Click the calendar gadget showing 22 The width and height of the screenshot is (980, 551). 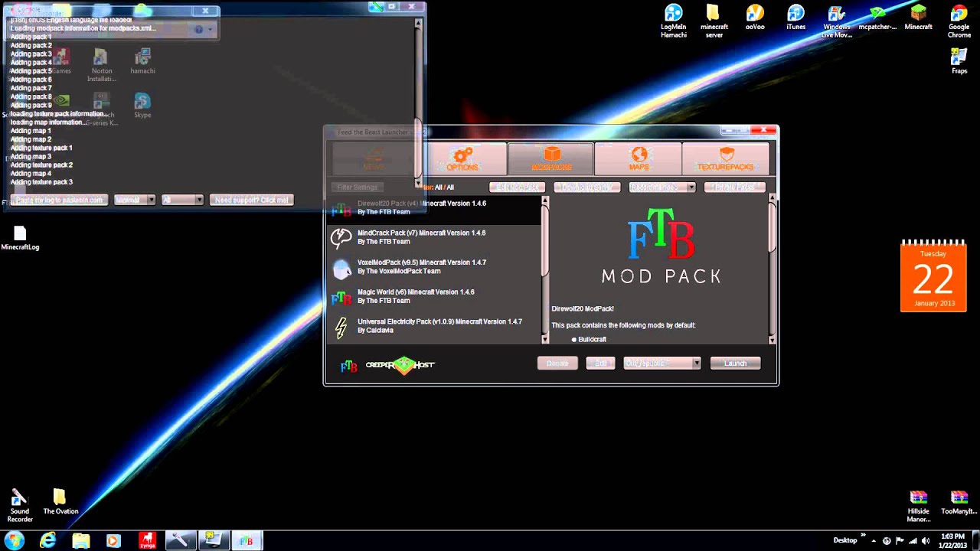pos(933,275)
